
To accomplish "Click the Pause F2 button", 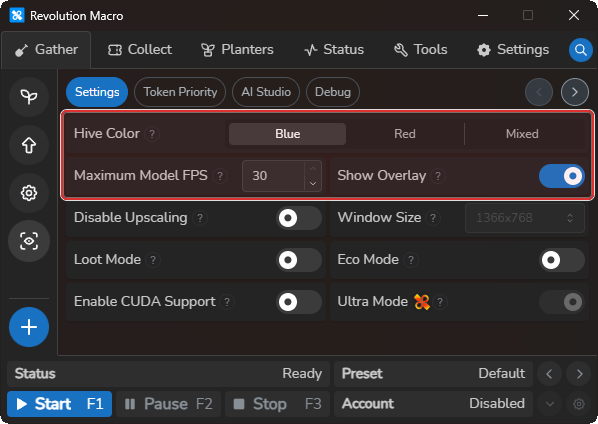I will coord(169,404).
